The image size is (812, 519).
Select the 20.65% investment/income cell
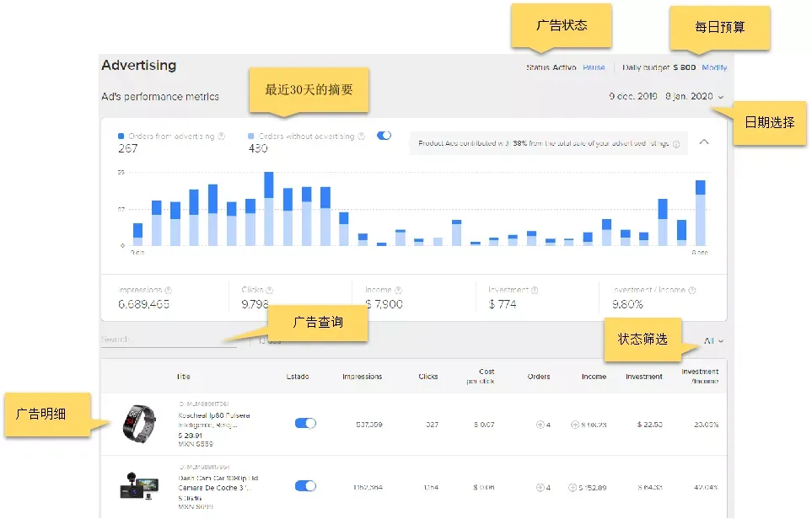707,425
